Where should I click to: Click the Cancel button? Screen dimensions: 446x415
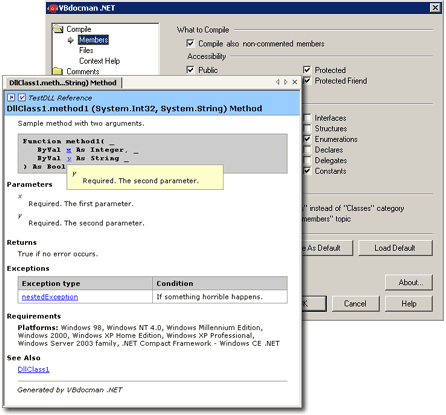pyautogui.click(x=355, y=304)
